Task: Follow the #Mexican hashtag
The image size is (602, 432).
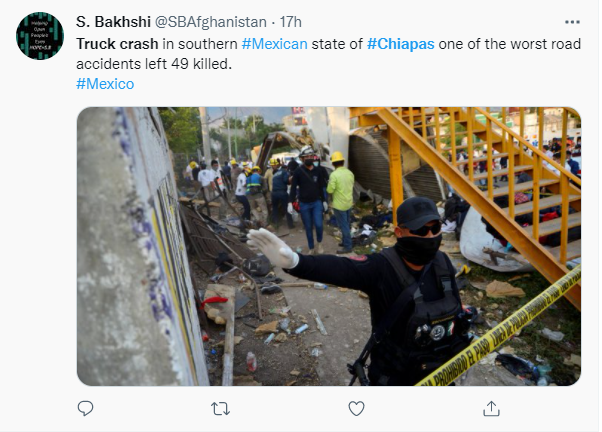Action: (x=275, y=44)
